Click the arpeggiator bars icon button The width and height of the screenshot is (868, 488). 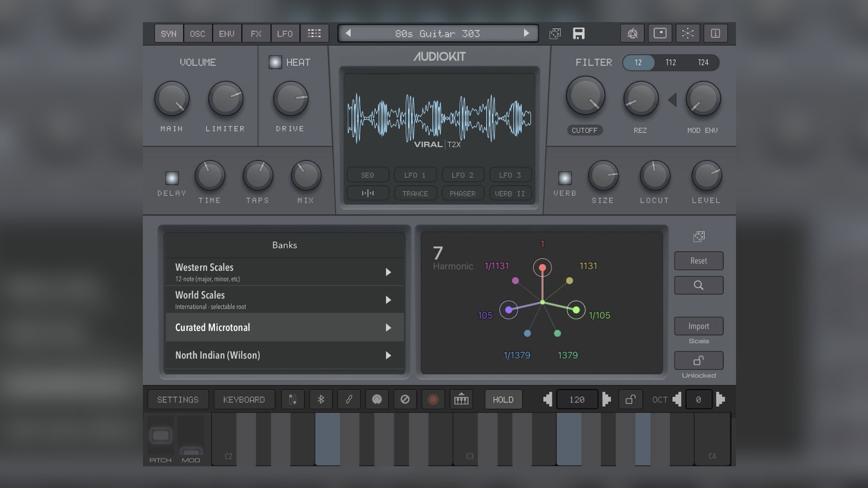[x=368, y=193]
